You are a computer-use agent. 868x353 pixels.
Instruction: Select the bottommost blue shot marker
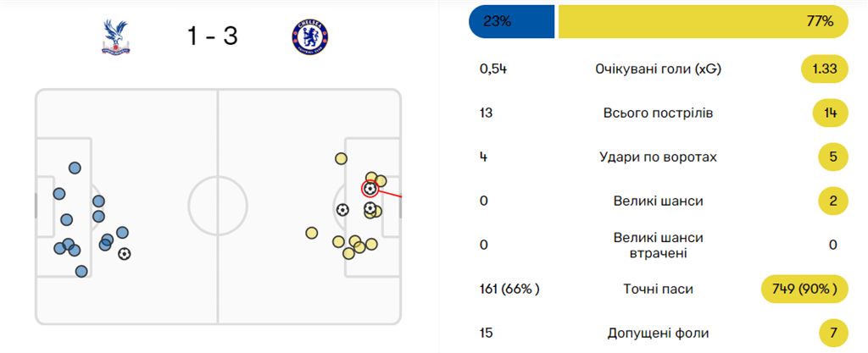pos(81,271)
